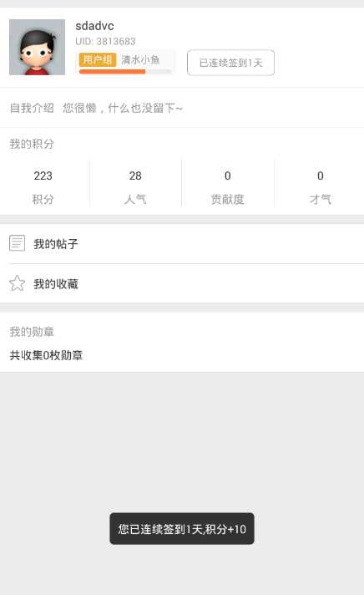The width and height of the screenshot is (364, 595).
Task: Open the 我的勋章 medals section
Action: tap(32, 332)
